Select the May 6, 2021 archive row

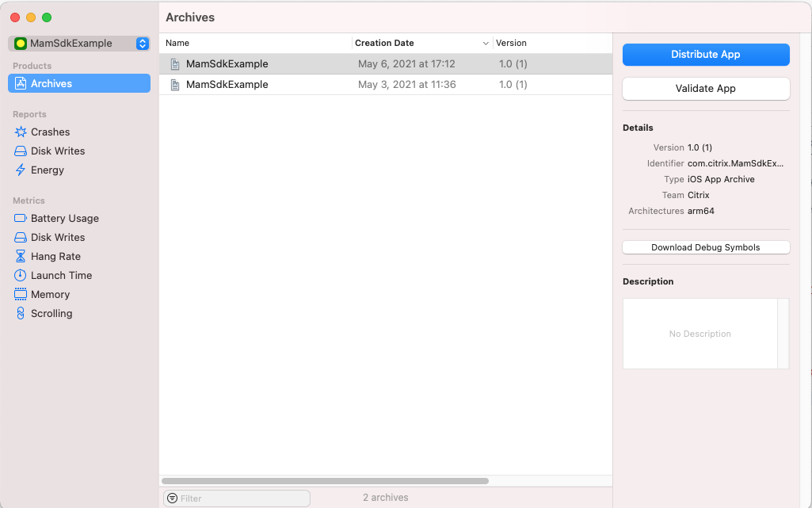pos(386,63)
